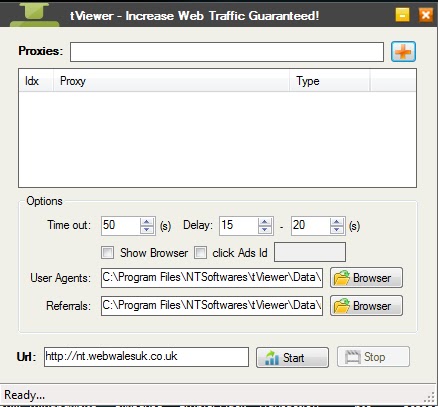Enable the click Ads Id checkbox
Viewport: 438px width, 407px height.
(200, 253)
